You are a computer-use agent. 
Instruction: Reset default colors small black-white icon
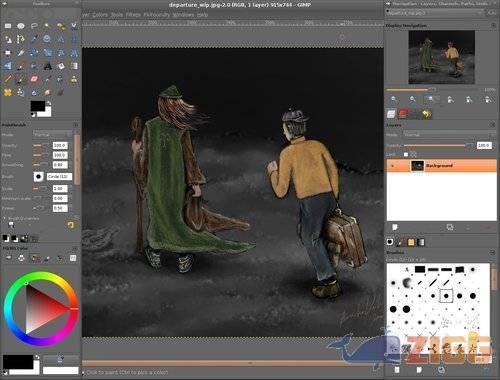click(33, 115)
